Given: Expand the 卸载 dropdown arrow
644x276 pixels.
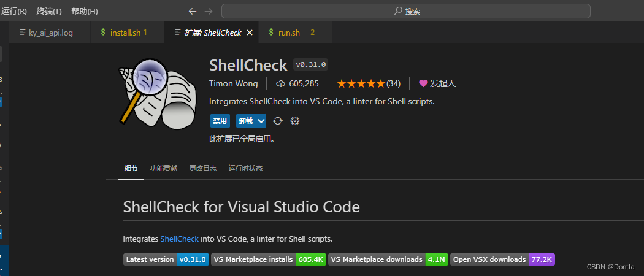Looking at the screenshot, I should click(261, 121).
